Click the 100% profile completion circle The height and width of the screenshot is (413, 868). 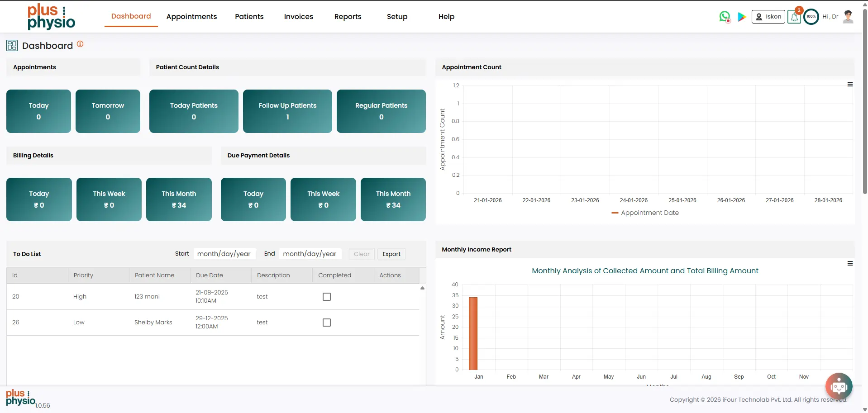click(811, 17)
